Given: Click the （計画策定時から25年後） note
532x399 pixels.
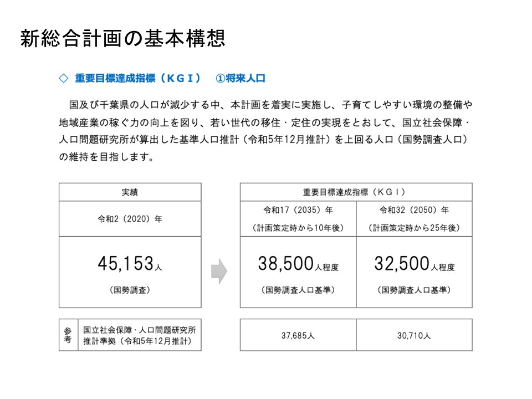Looking at the screenshot, I should (x=414, y=228).
